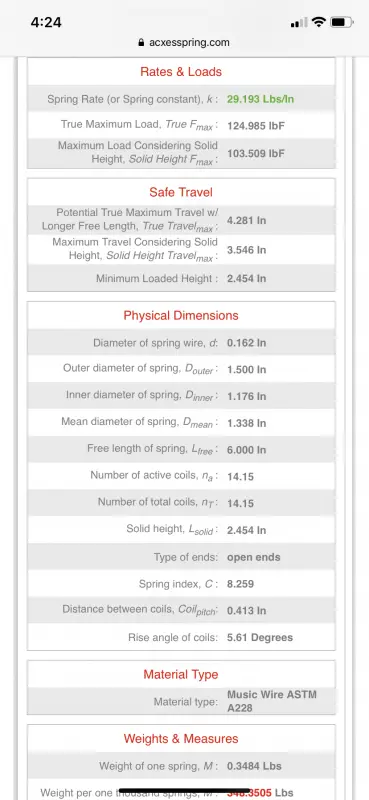Tap the 4:24 clock in status bar
The image size is (369, 800).
(46, 22)
